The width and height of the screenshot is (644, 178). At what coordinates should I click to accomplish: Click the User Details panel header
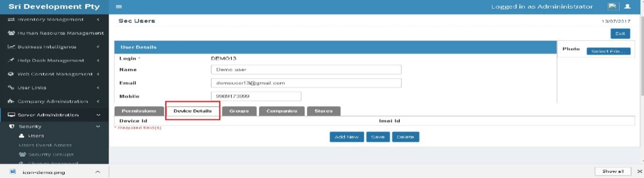[336, 48]
